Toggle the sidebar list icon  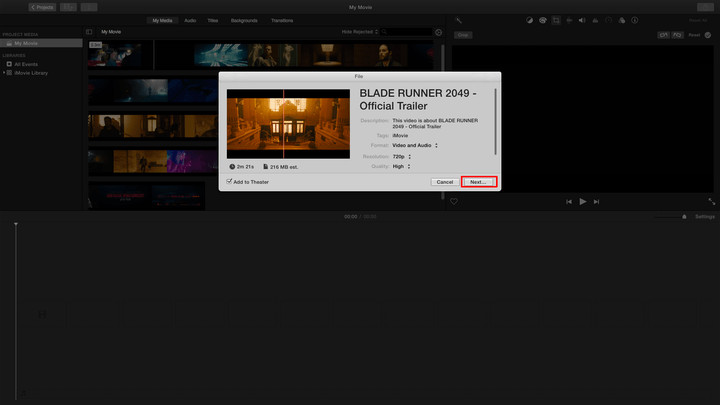(89, 32)
